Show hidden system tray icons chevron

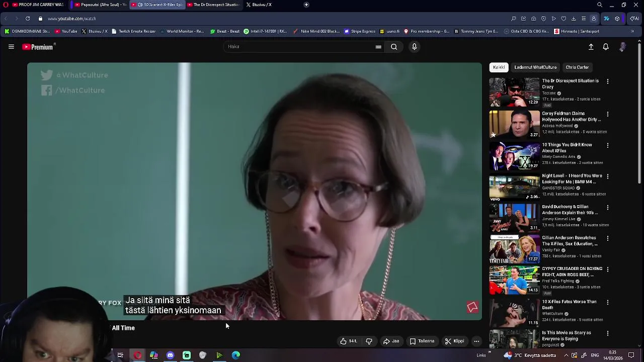(x=566, y=355)
